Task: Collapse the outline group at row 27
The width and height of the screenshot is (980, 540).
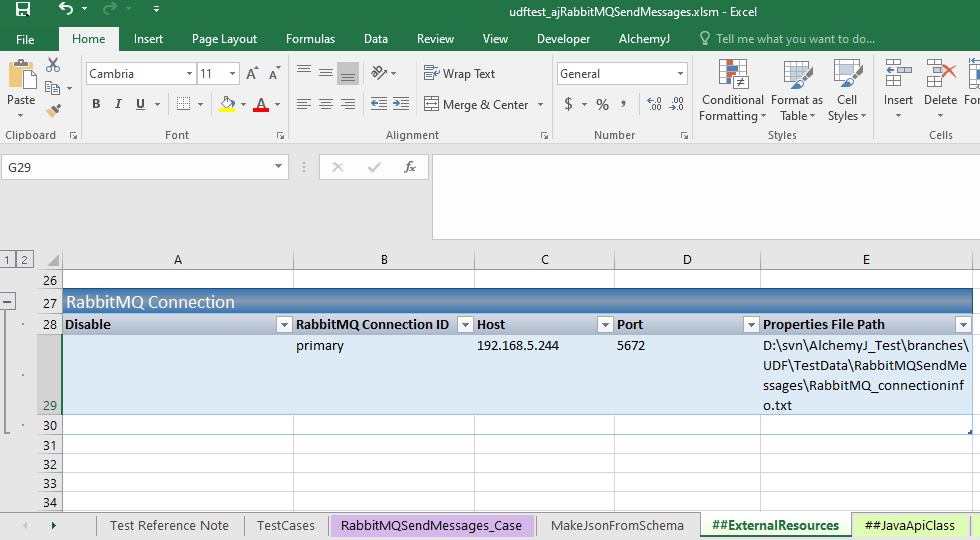Action: [9, 301]
